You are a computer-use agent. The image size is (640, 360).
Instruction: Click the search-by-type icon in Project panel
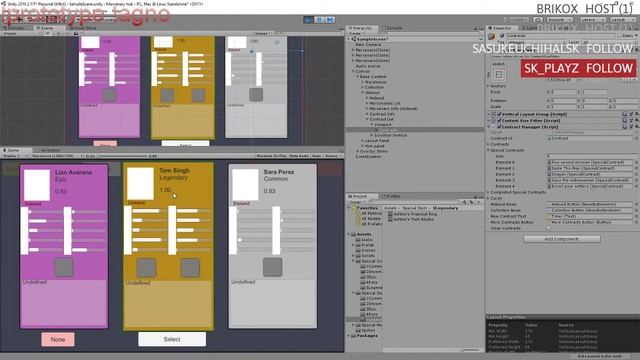465,202
